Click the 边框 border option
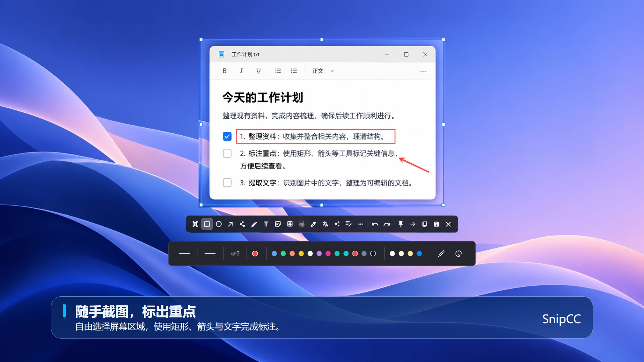Viewport: 644px width, 362px height. tap(235, 254)
